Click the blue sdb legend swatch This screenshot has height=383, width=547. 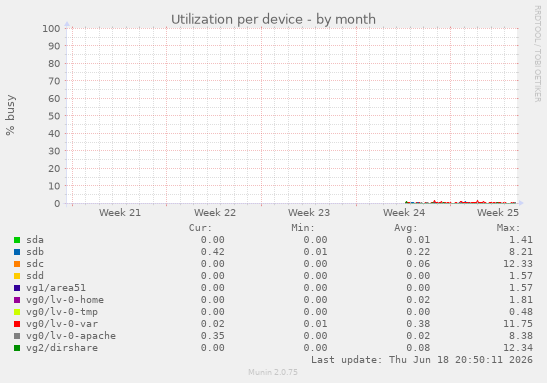(x=17, y=252)
